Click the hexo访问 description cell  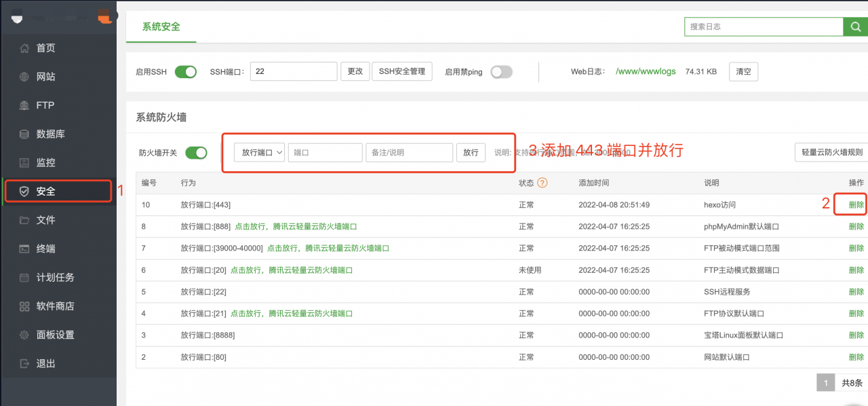tap(719, 204)
